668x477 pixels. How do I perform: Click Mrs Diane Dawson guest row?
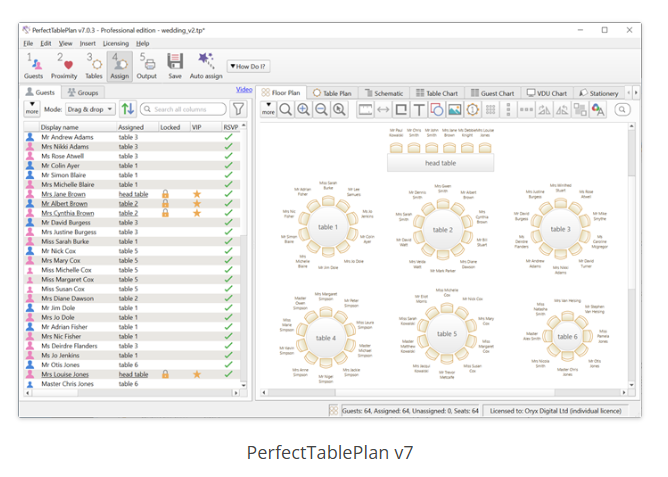(132, 299)
